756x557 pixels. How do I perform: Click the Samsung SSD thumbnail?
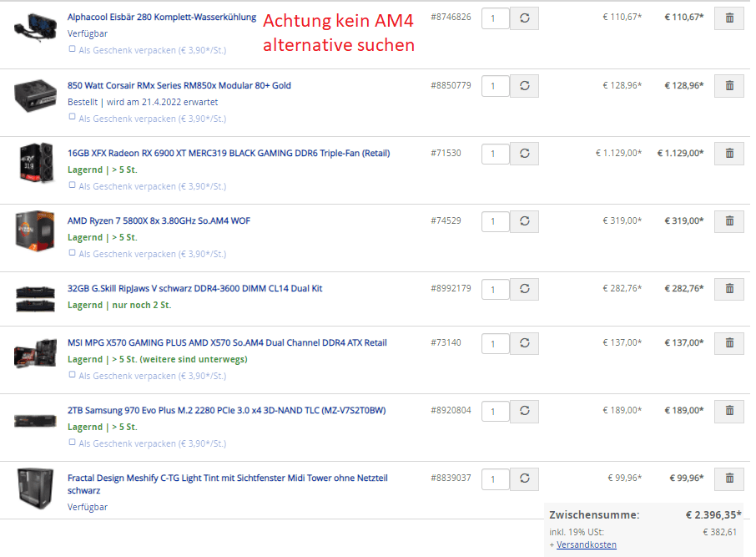pyautogui.click(x=35, y=421)
